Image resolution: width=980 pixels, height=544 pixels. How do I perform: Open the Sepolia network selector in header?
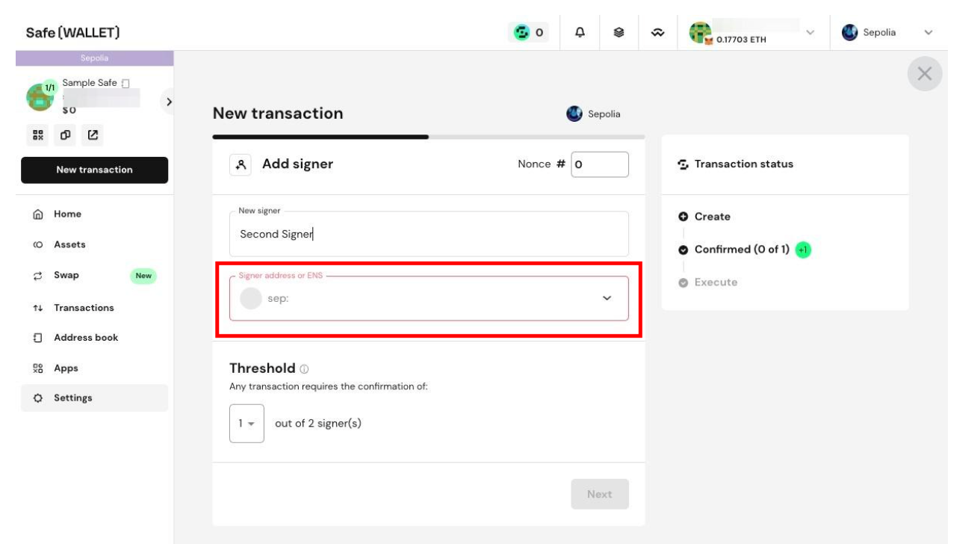click(887, 33)
